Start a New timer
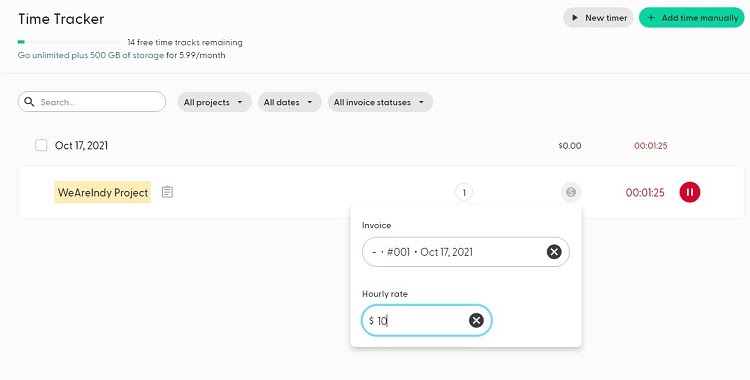Image resolution: width=750 pixels, height=380 pixels. 598,18
